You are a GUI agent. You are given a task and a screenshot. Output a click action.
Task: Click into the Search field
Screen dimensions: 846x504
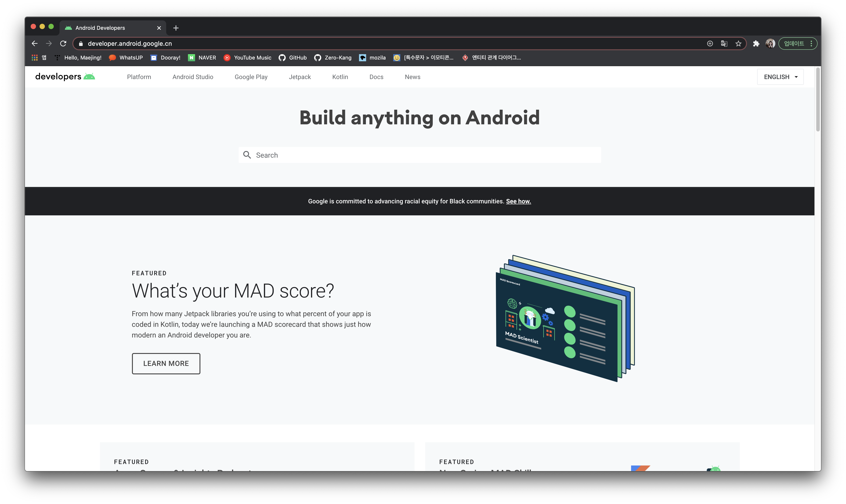[x=420, y=155]
